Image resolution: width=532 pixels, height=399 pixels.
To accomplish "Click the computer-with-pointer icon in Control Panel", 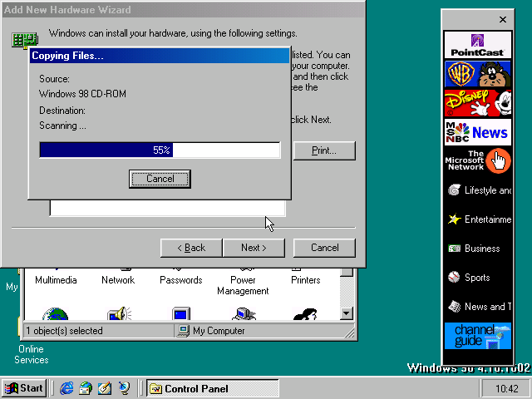I will point(244,314).
